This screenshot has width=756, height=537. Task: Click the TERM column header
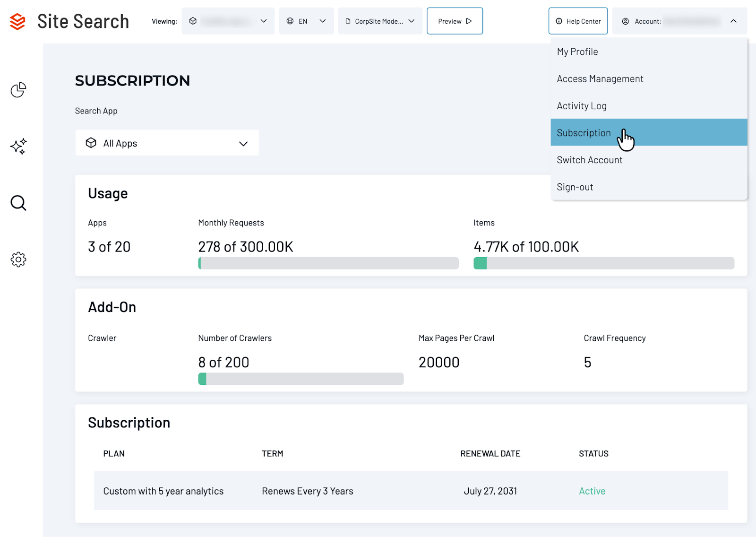pyautogui.click(x=273, y=454)
